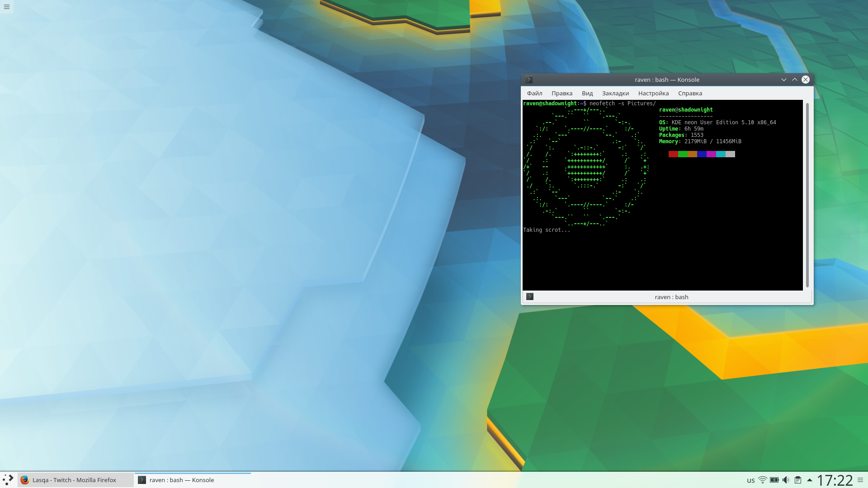This screenshot has width=868, height=488.
Task: Open the Файл menu in Konsole
Action: (534, 93)
